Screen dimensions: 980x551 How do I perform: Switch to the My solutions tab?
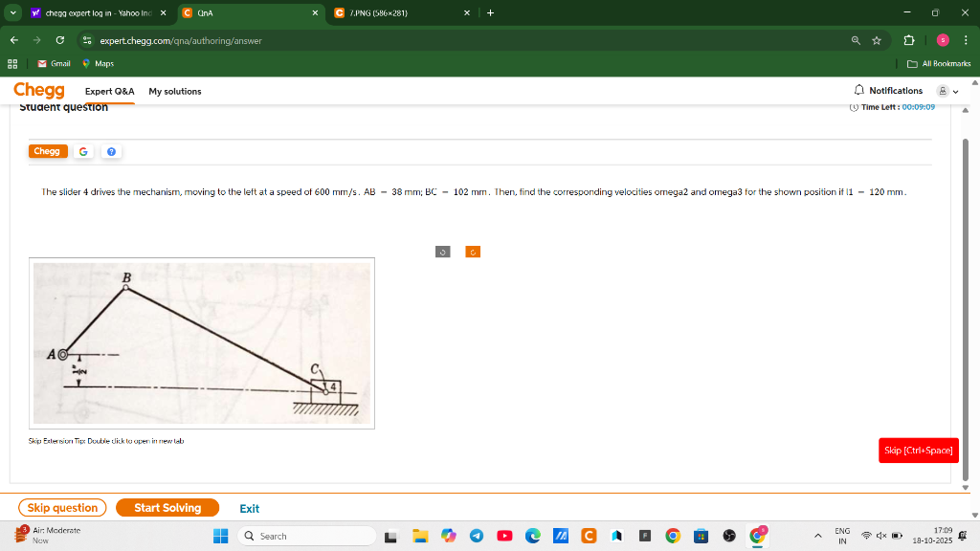point(175,91)
